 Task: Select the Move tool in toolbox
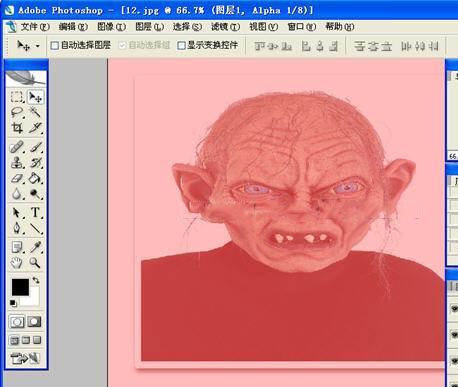coord(35,97)
